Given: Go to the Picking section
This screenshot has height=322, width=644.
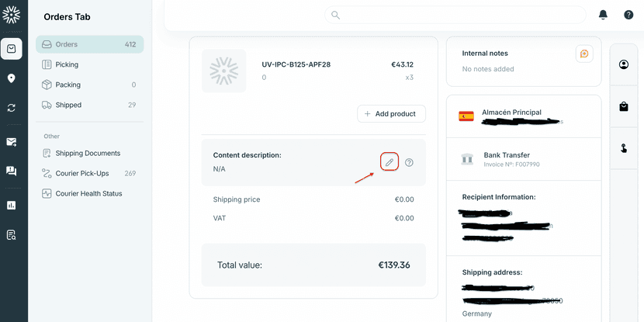Looking at the screenshot, I should pos(67,64).
